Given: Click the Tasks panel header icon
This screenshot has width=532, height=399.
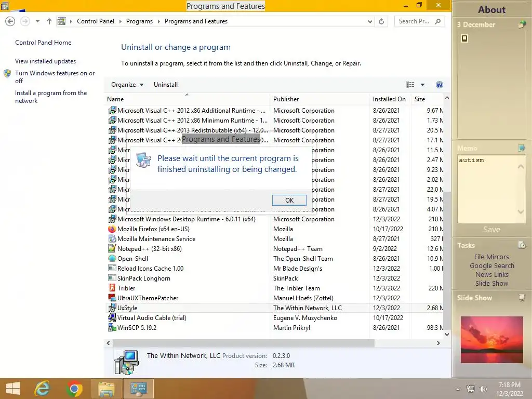Looking at the screenshot, I should 522,245.
